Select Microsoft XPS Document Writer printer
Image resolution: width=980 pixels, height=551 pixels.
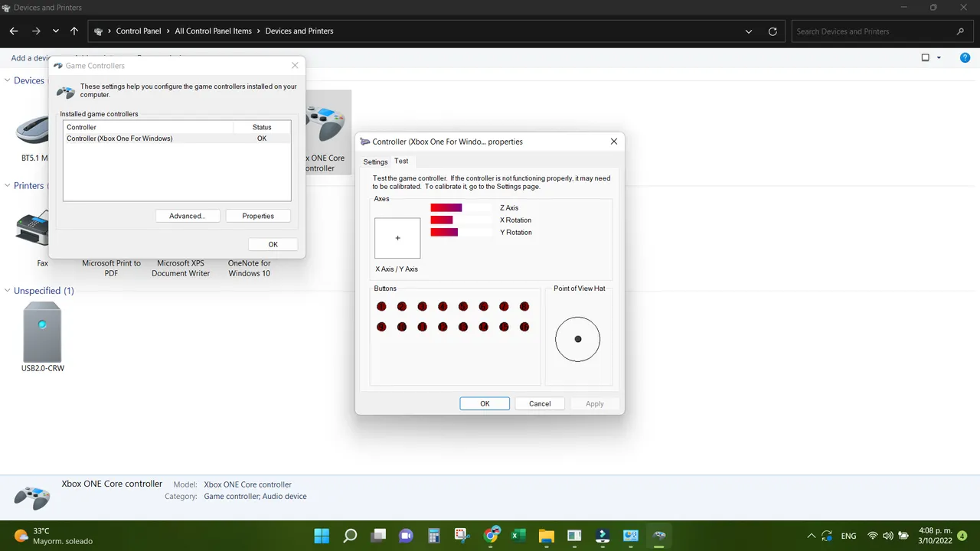pos(181,268)
